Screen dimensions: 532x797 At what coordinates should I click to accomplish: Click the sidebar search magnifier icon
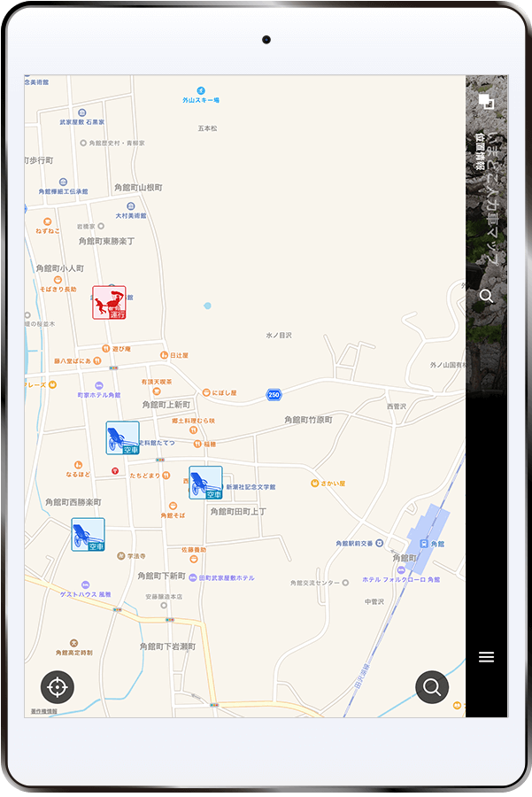[486, 296]
